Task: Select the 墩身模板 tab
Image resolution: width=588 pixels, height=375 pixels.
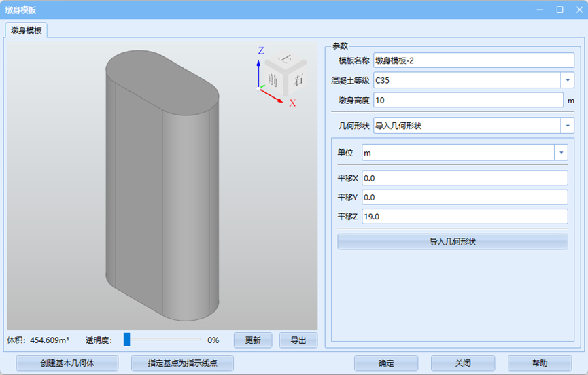Action: (26, 31)
